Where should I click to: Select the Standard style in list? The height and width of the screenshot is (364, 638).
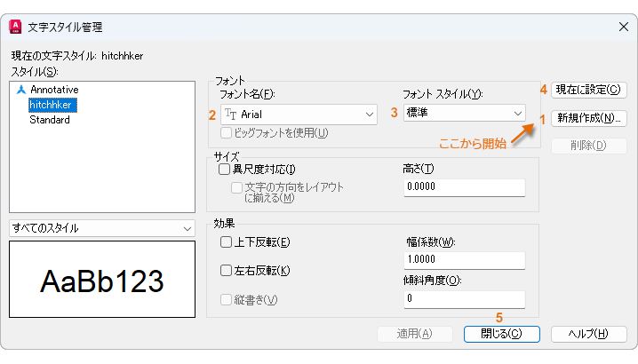tap(49, 120)
